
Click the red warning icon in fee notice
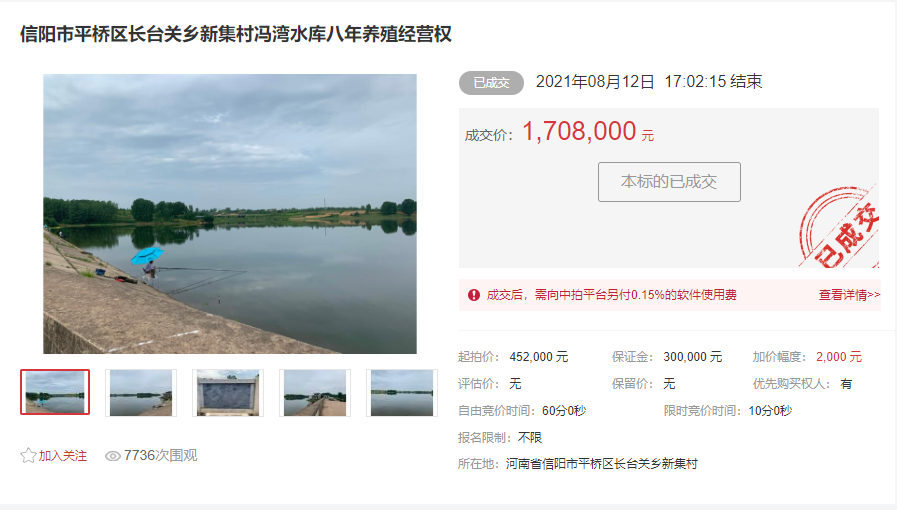pyautogui.click(x=474, y=295)
